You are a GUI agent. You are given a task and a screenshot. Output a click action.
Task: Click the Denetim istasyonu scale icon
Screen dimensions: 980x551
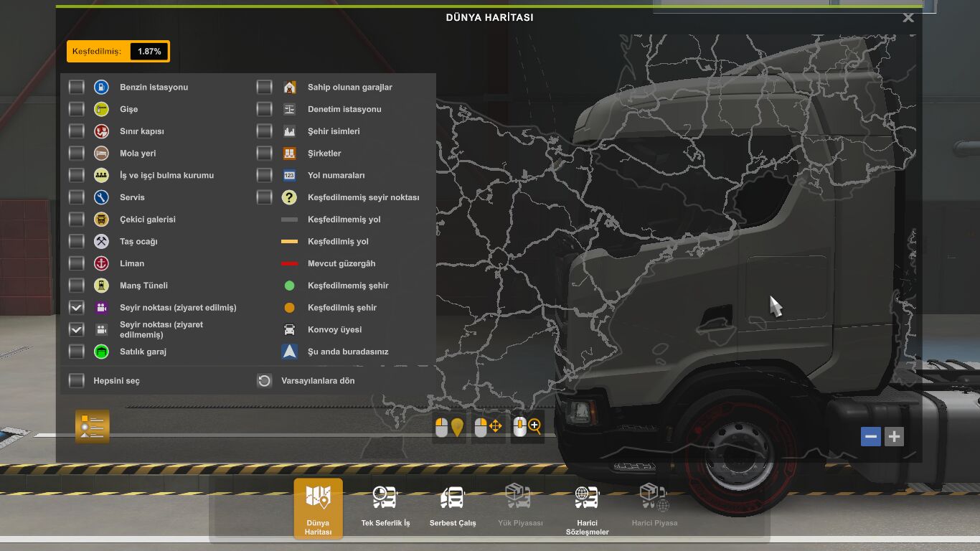pyautogui.click(x=289, y=109)
